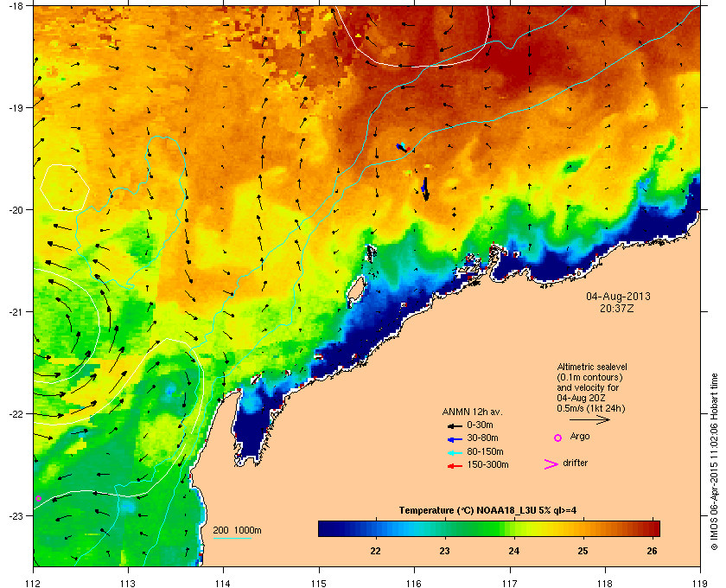Click the "04-Aug 20Z" text
This screenshot has height=588, width=726.
click(582, 398)
